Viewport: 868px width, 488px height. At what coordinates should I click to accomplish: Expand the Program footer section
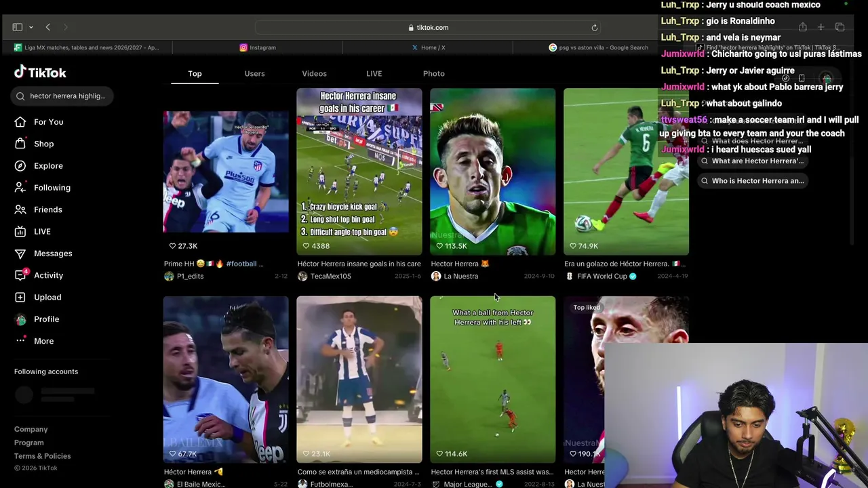tap(29, 443)
